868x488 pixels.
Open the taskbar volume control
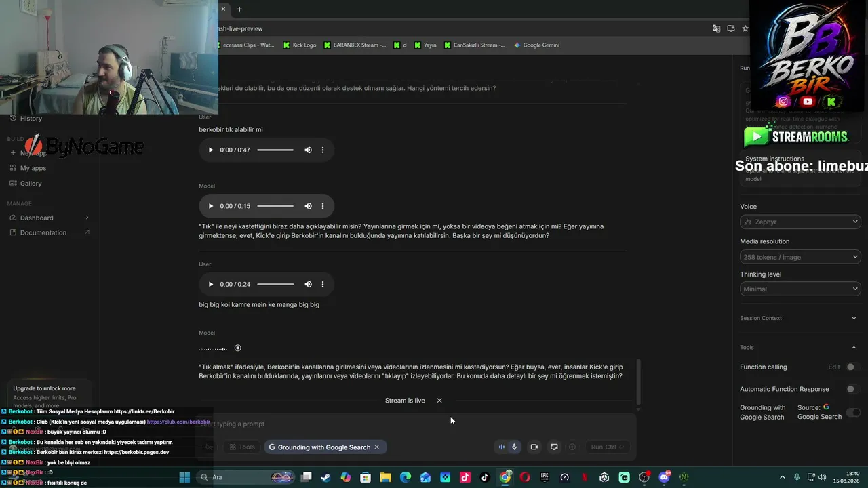pyautogui.click(x=823, y=477)
